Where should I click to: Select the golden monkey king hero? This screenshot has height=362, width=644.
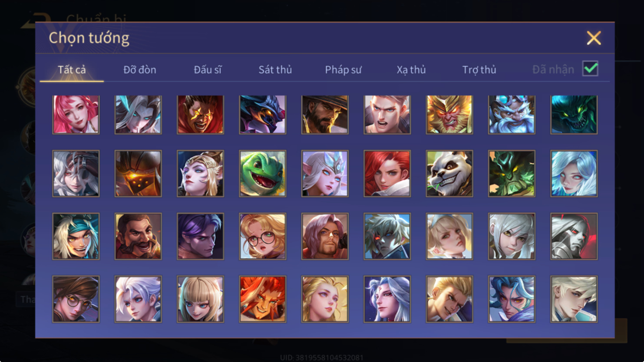tap(449, 115)
